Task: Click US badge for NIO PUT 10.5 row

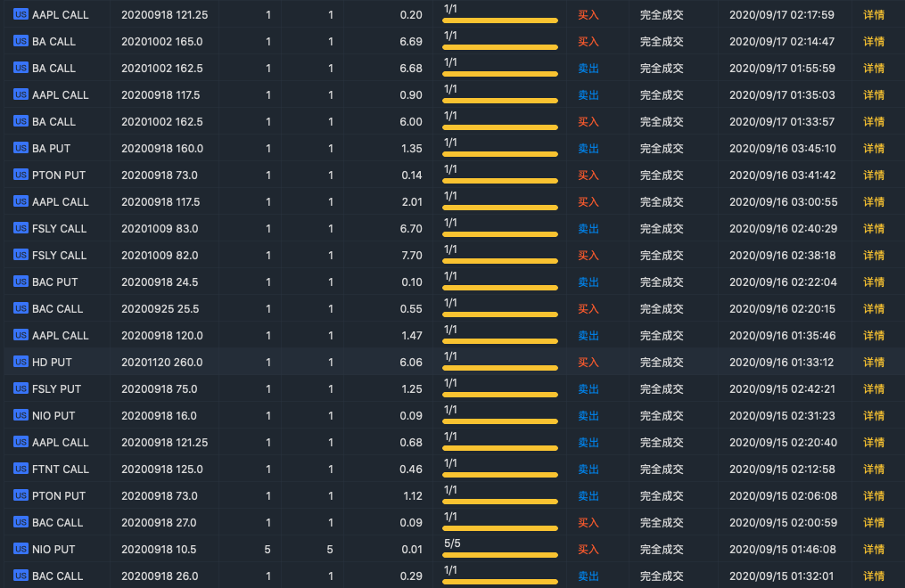Action: [x=21, y=549]
